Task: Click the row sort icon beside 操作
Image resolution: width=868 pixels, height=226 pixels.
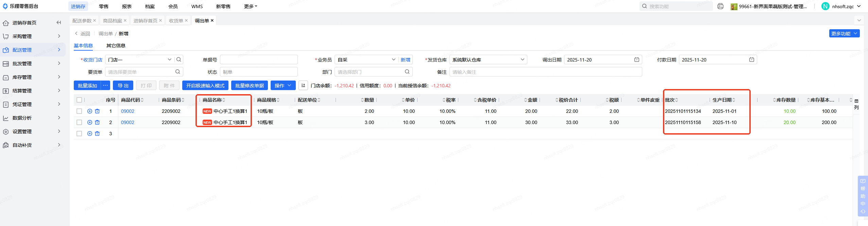Action: click(303, 86)
